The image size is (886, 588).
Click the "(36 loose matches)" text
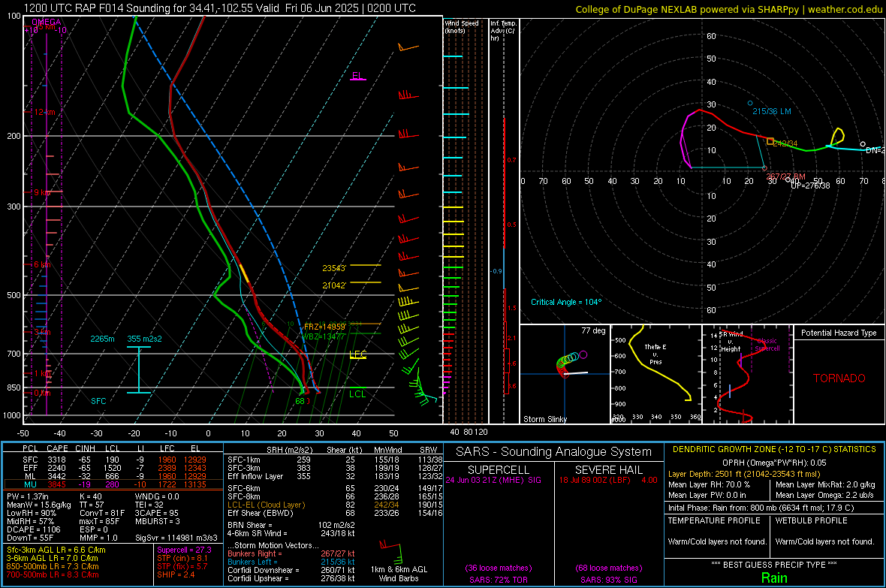point(499,568)
